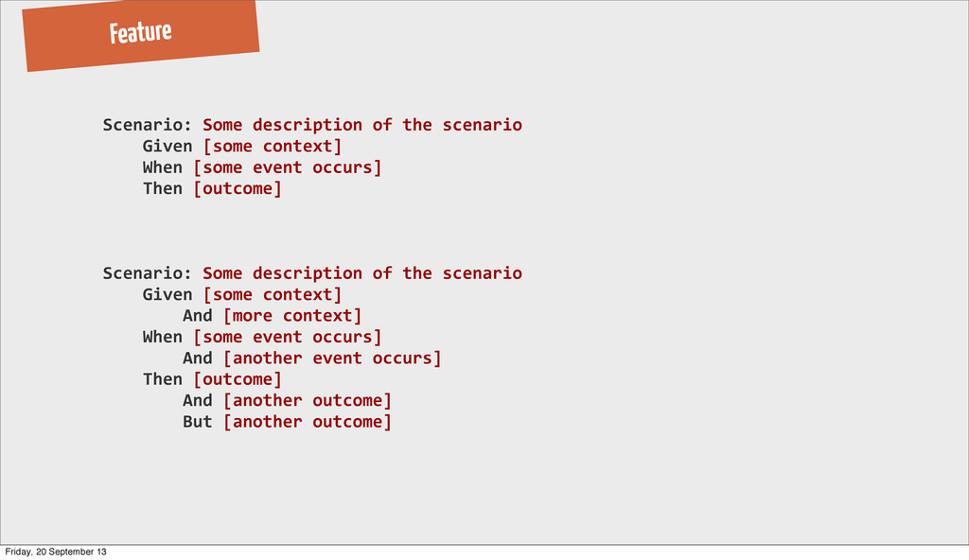The width and height of the screenshot is (969, 560).
Task: Click first [some event occurs] placeholder
Action: [288, 167]
